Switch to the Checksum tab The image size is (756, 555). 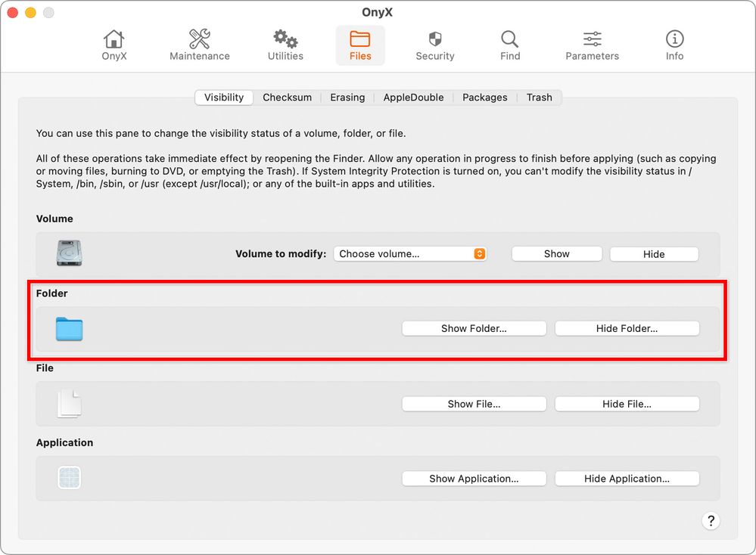pos(287,98)
